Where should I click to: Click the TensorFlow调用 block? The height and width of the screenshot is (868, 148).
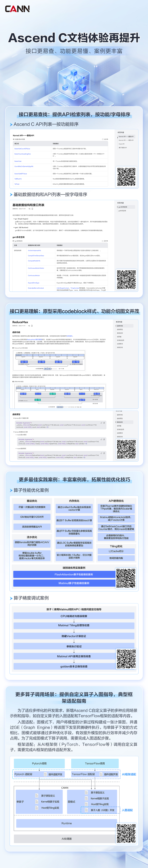pos(95,764)
